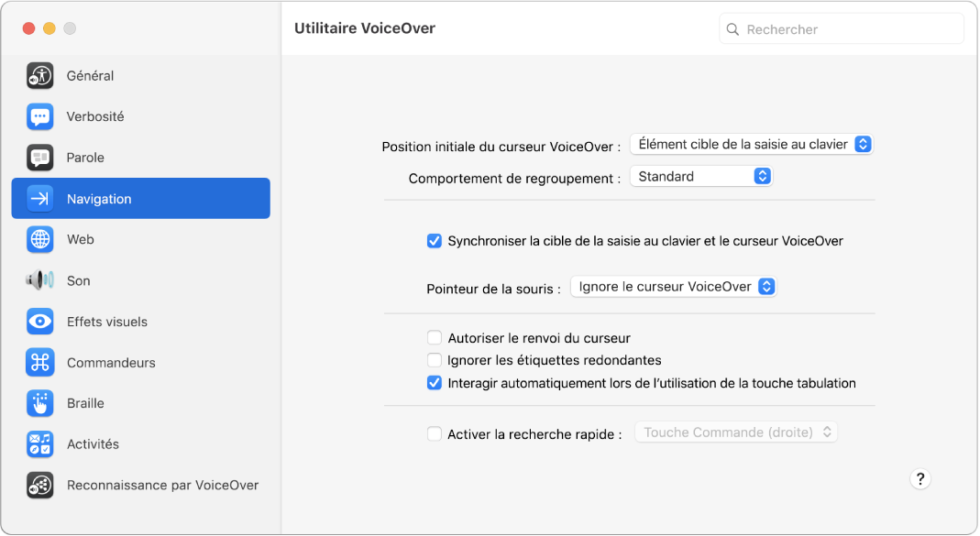Image resolution: width=980 pixels, height=536 pixels.
Task: Open Effets visuels settings icon
Action: pyautogui.click(x=39, y=322)
